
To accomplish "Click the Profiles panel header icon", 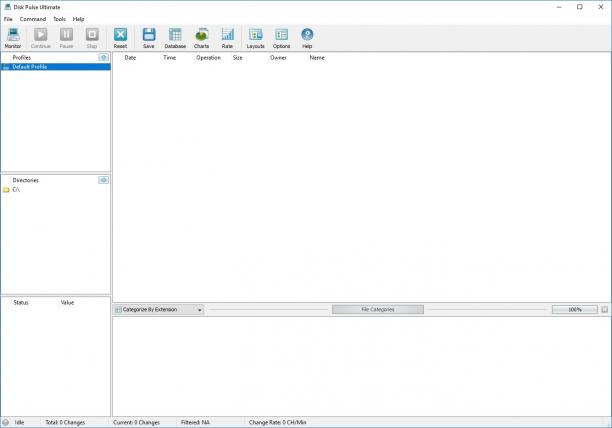I will coord(103,57).
